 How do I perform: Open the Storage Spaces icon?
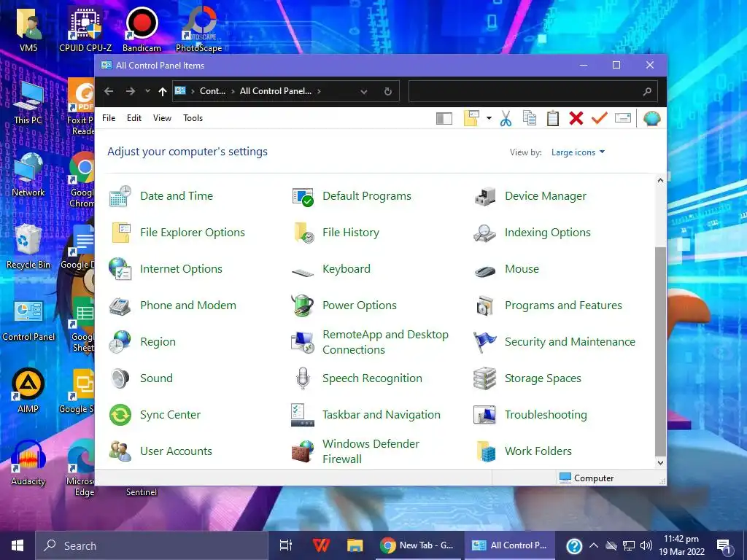click(485, 378)
